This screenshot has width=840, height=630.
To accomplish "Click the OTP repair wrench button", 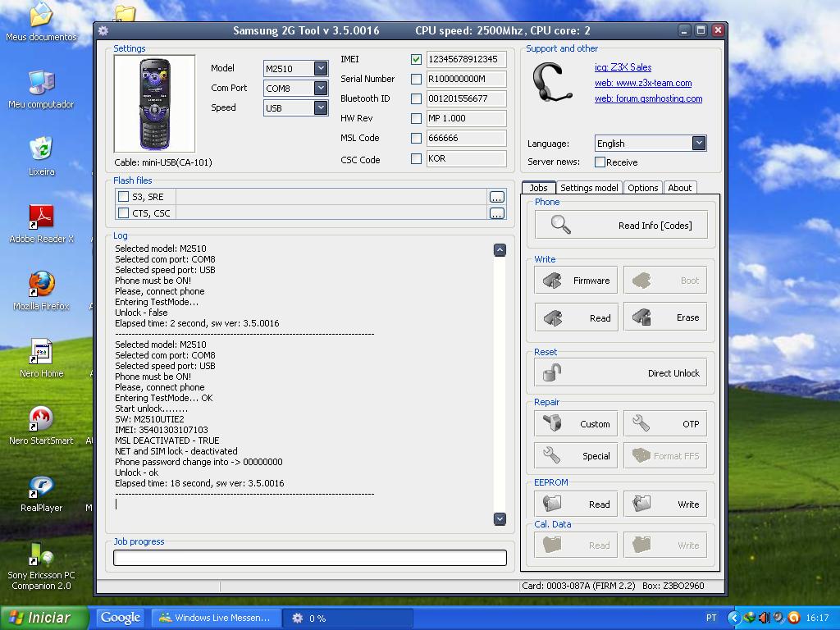I will (x=665, y=424).
